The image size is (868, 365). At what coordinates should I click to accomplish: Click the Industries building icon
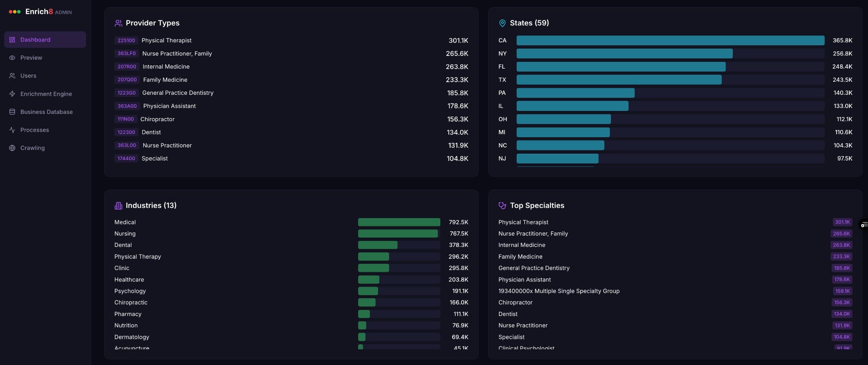pos(118,206)
